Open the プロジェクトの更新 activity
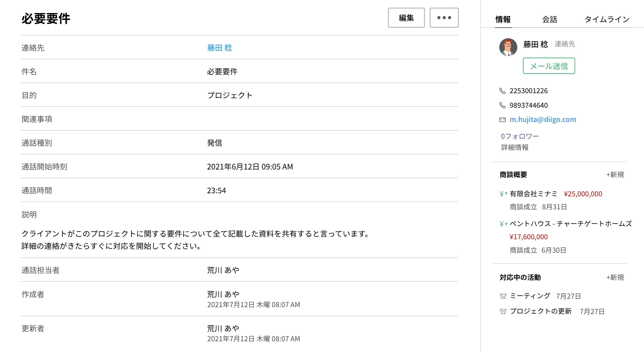 pyautogui.click(x=540, y=311)
